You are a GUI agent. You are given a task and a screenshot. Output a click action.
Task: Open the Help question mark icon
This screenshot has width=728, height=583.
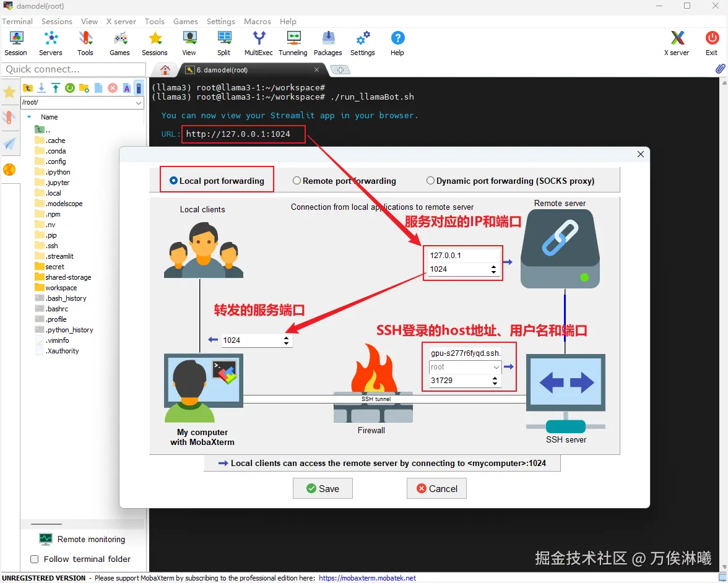(x=397, y=43)
